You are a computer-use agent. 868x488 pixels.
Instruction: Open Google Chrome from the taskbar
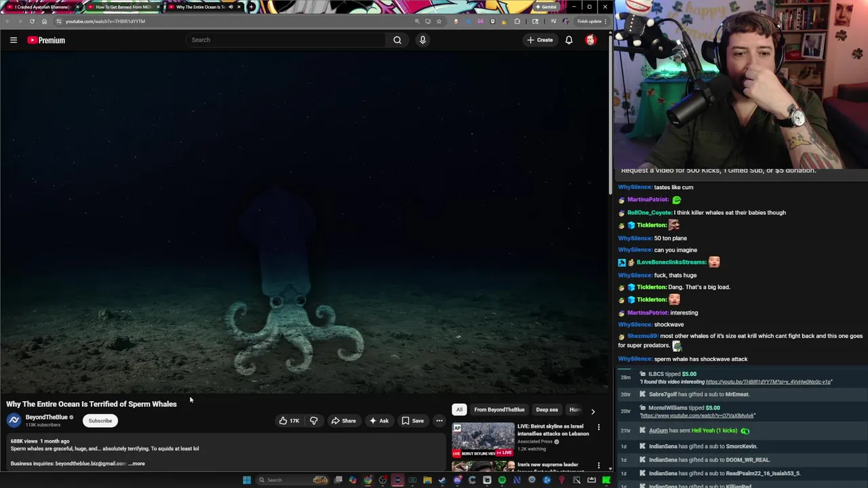[x=368, y=480]
